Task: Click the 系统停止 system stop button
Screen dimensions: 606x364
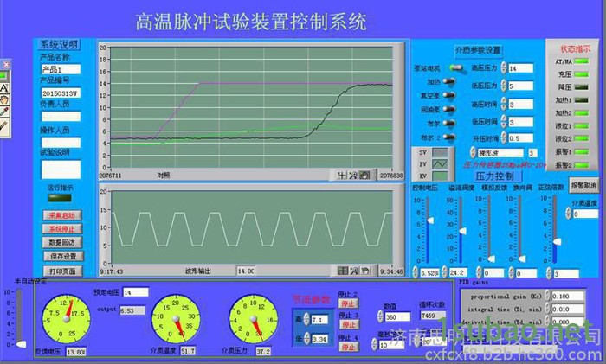Action: point(61,229)
